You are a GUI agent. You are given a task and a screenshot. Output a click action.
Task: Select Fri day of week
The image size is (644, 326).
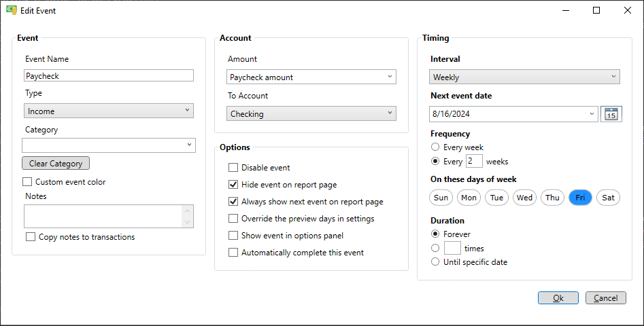pos(580,198)
